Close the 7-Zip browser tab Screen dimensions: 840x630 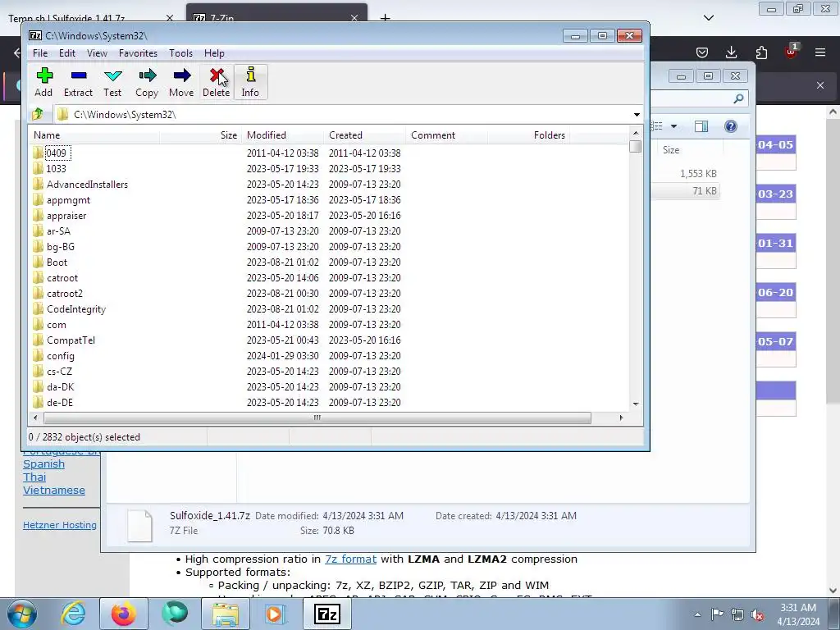(354, 18)
